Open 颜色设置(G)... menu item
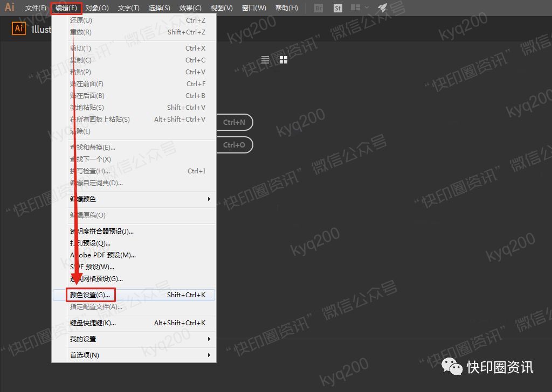 [x=134, y=295]
